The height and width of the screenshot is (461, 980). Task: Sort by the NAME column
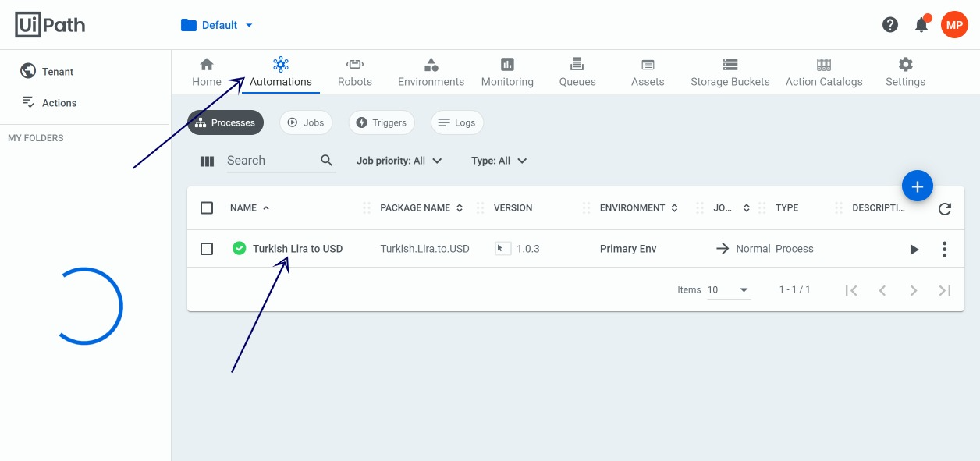point(250,208)
